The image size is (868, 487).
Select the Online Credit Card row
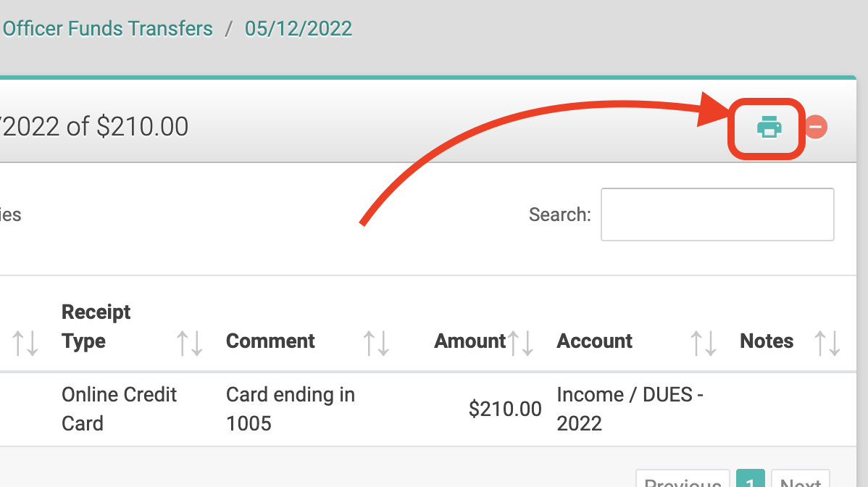click(428, 409)
